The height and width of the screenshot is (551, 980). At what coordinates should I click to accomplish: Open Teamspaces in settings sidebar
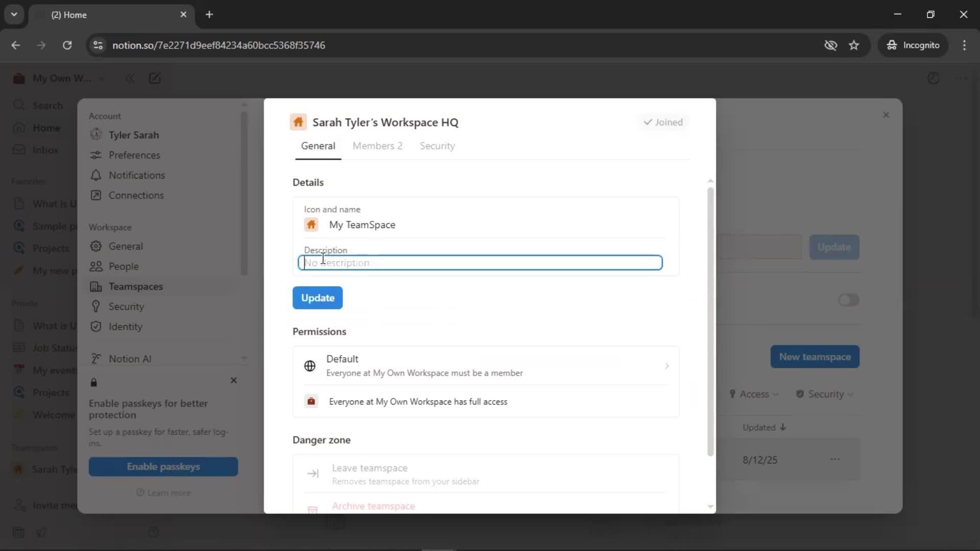(136, 286)
